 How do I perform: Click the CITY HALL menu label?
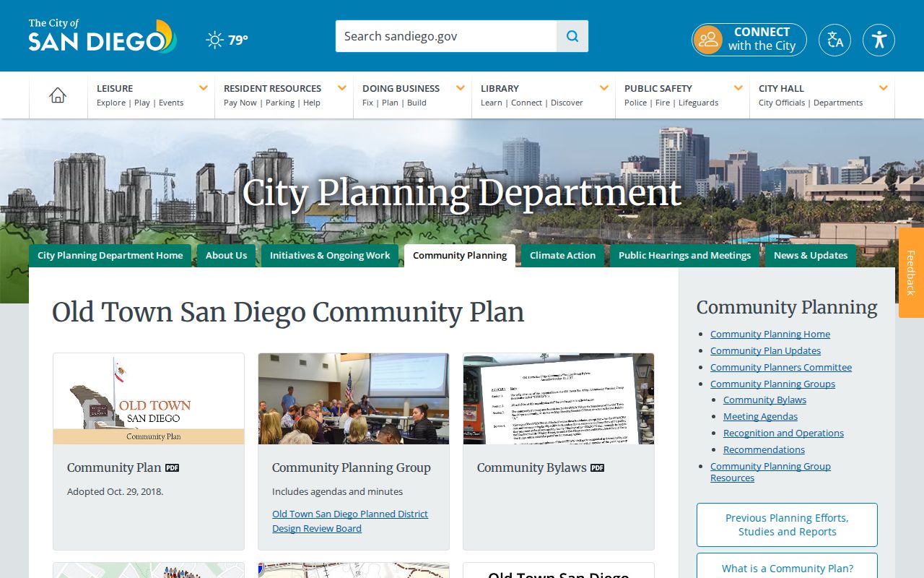[781, 88]
